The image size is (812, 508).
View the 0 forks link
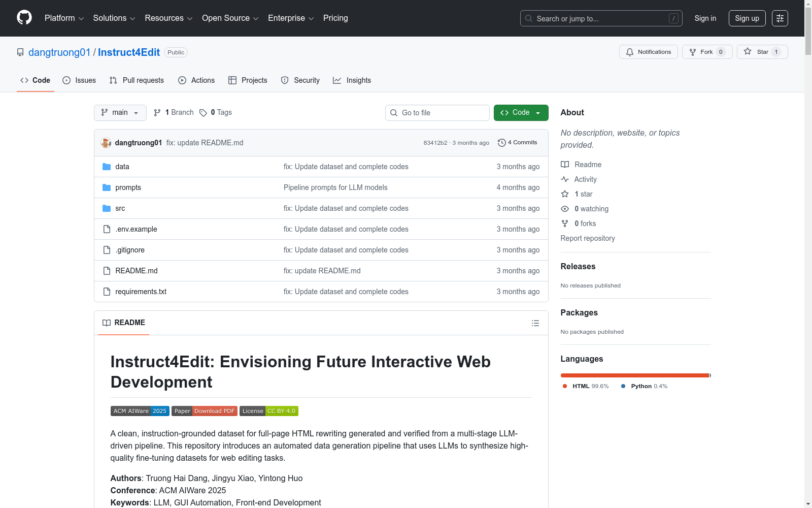click(x=579, y=224)
